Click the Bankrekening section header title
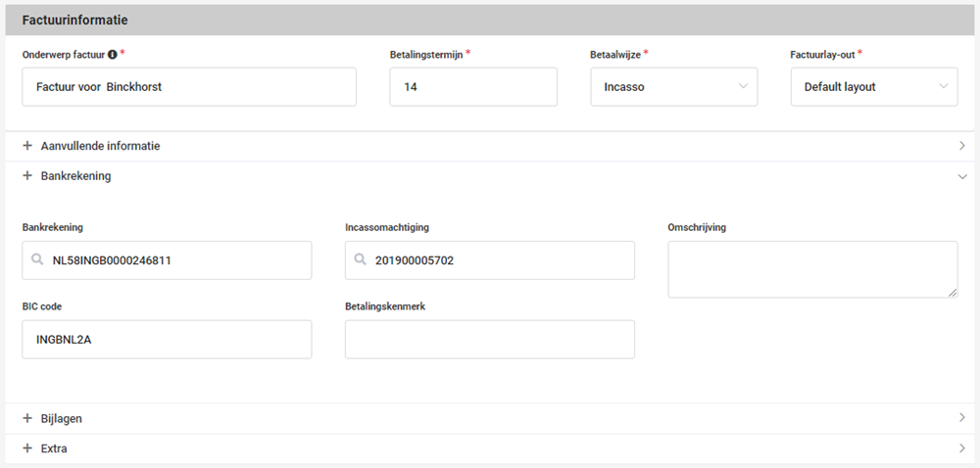Viewport: 980px width, 468px height. coord(76,176)
